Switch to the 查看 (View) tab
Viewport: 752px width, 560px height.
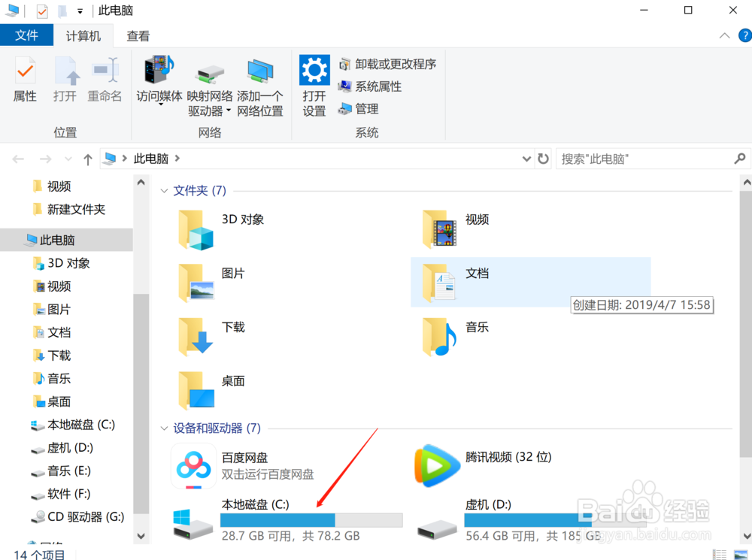[x=138, y=35]
